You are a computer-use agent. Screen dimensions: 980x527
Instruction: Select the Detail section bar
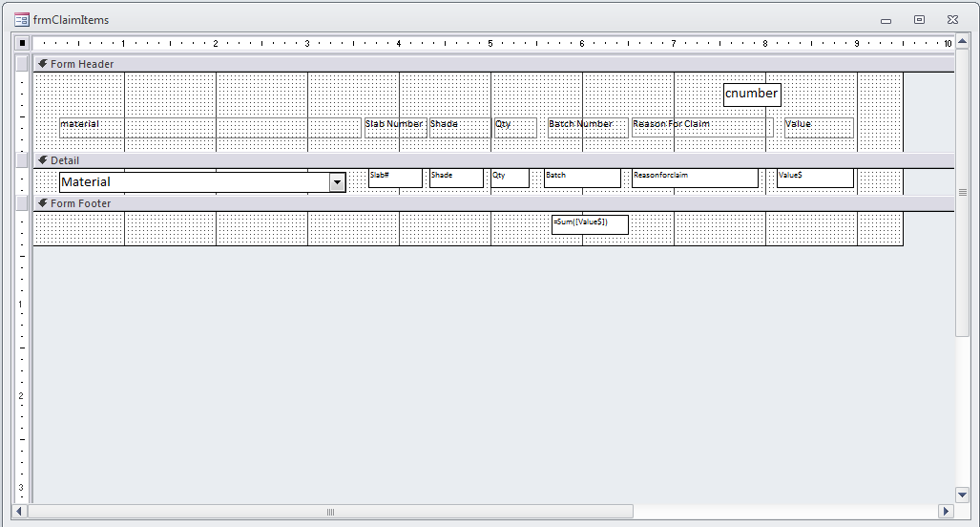[493, 160]
